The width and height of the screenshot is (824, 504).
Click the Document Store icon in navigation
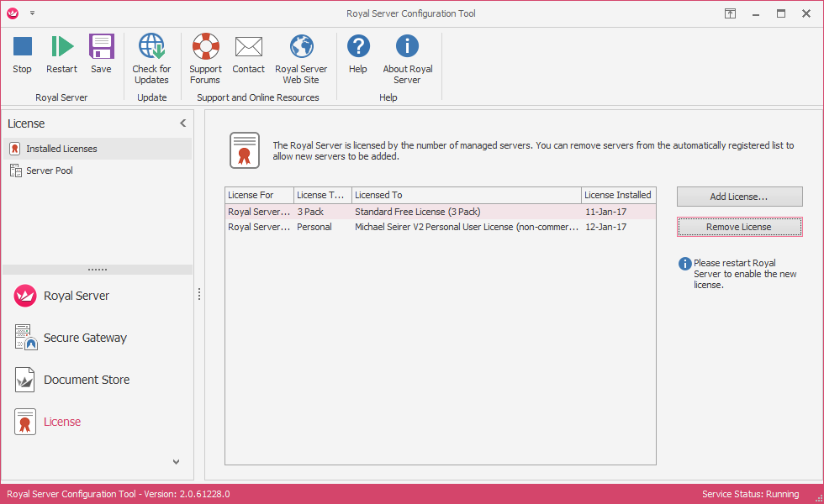click(x=24, y=380)
